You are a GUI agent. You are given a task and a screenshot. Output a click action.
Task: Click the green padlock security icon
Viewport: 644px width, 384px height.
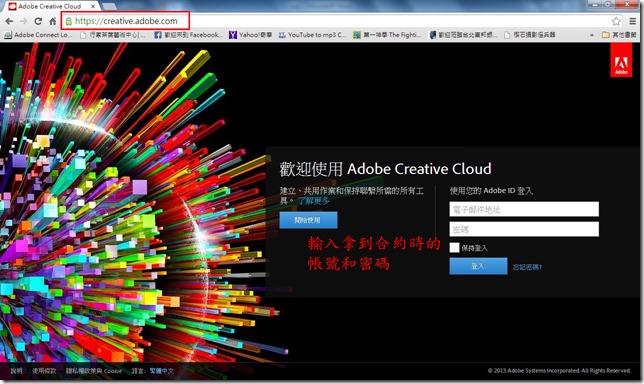(x=69, y=21)
